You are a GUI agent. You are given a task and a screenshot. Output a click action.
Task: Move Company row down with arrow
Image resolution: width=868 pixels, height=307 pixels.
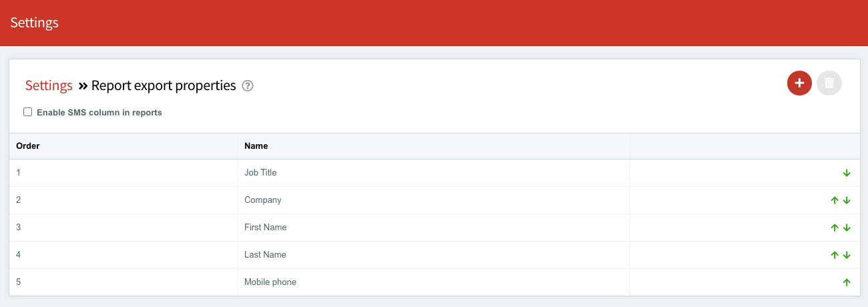click(x=847, y=200)
